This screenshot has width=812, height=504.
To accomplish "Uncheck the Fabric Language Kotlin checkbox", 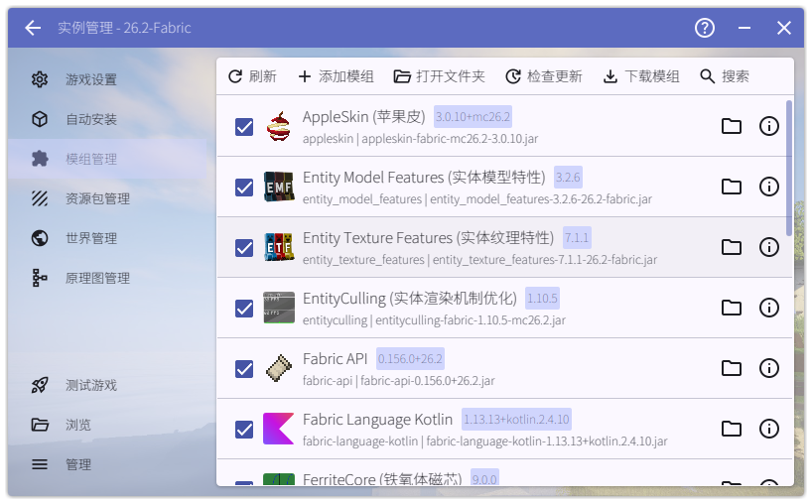I will pos(244,430).
